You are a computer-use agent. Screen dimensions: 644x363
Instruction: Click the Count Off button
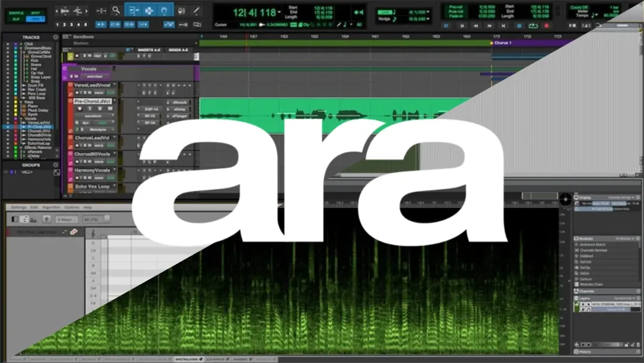click(x=579, y=7)
